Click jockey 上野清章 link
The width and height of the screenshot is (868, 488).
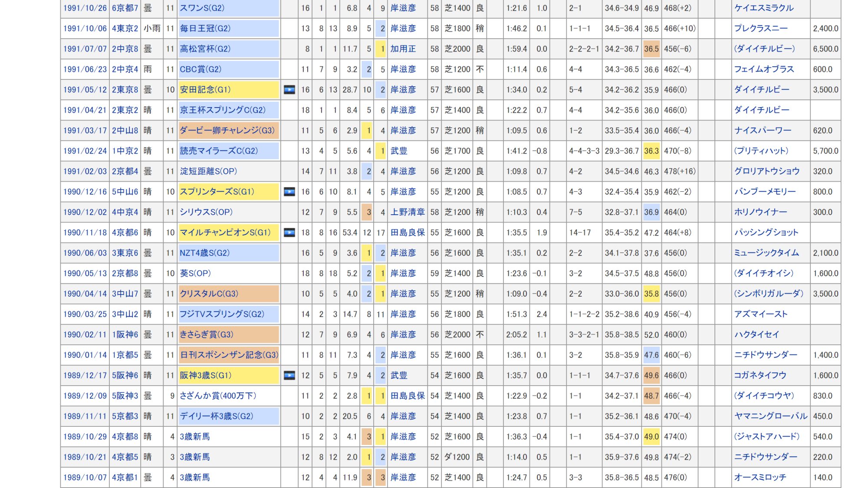(x=407, y=212)
